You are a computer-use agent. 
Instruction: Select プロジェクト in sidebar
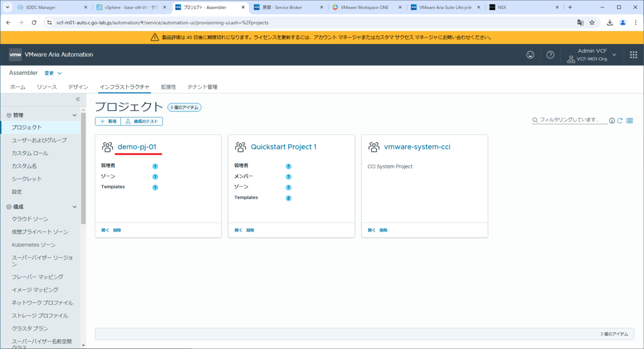point(41,127)
